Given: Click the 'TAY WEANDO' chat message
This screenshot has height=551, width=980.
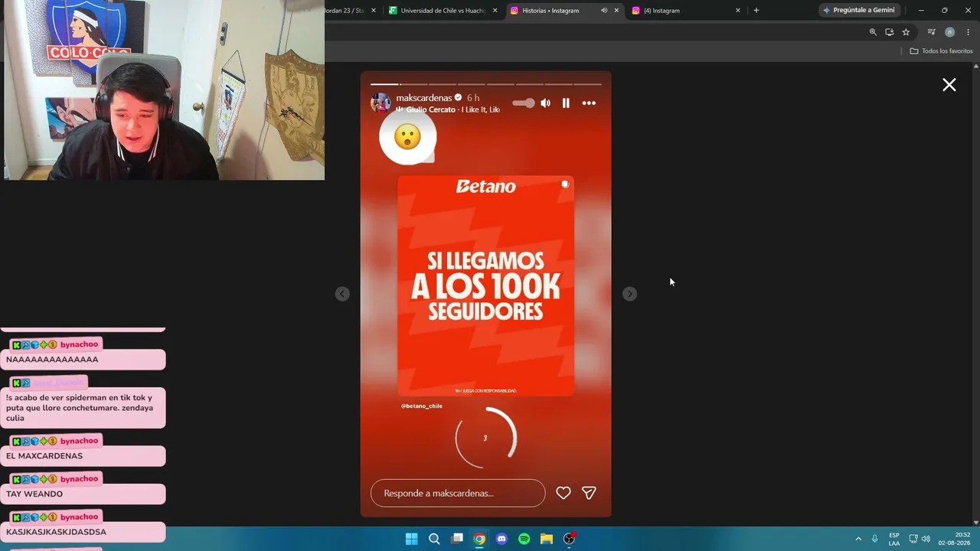Looking at the screenshot, I should 83,494.
